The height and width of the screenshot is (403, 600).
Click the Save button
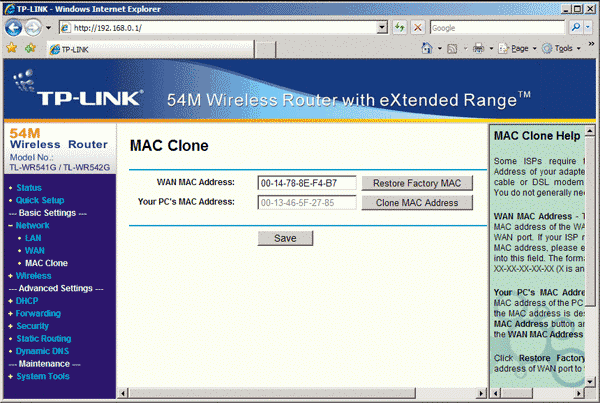[x=285, y=238]
